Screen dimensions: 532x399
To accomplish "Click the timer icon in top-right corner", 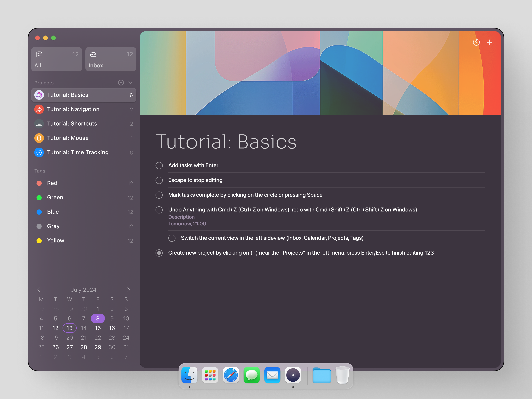I will [x=476, y=42].
